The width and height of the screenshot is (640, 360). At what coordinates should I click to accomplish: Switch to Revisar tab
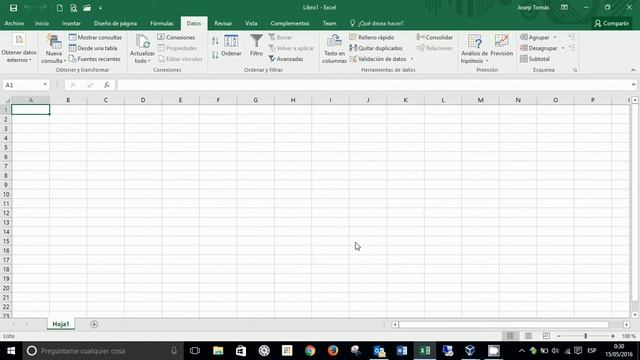[223, 23]
